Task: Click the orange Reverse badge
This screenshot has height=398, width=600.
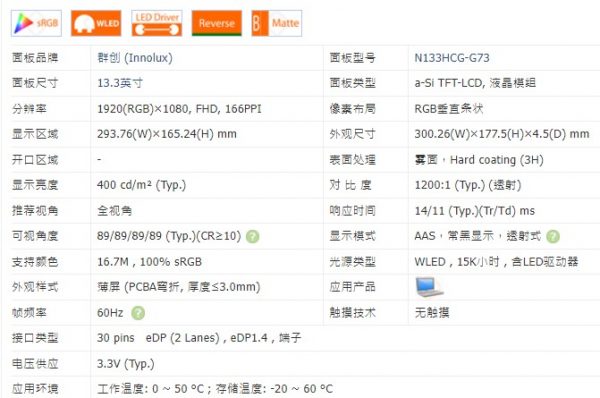Action: point(217,23)
